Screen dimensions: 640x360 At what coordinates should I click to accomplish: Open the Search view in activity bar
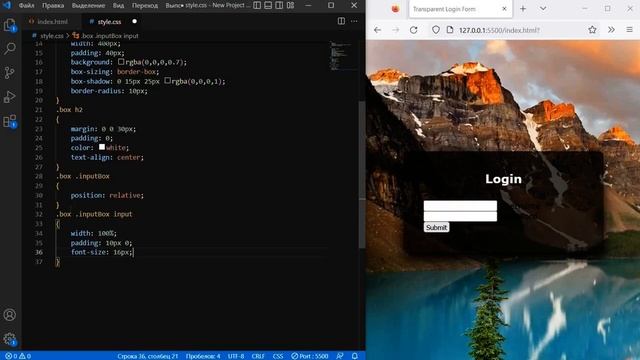click(x=10, y=49)
